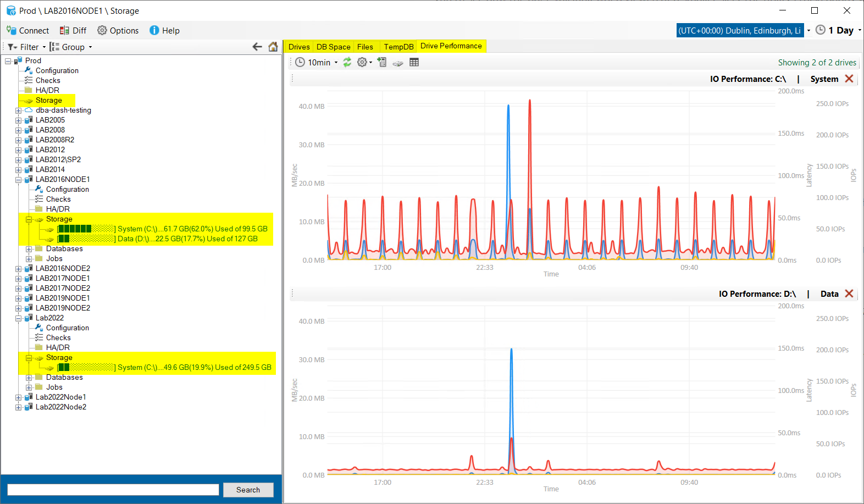Screen dimensions: 864x504
Task: Go to home with house icon
Action: coord(273,47)
